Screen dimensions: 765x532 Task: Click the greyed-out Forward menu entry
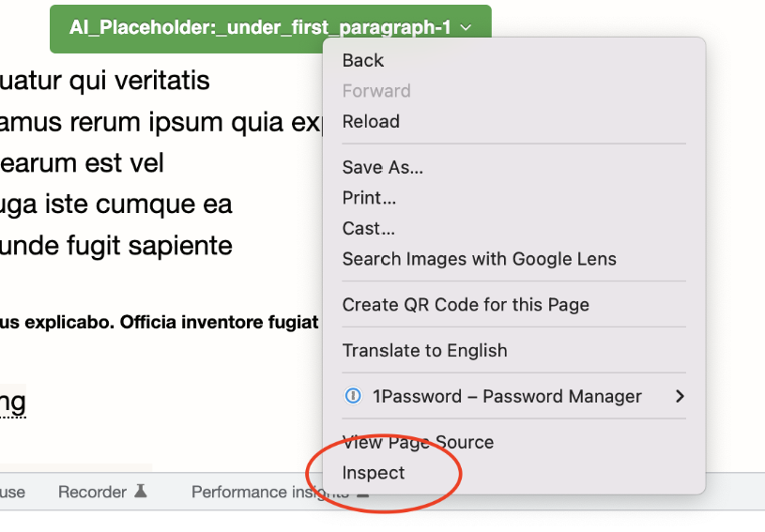click(x=376, y=91)
